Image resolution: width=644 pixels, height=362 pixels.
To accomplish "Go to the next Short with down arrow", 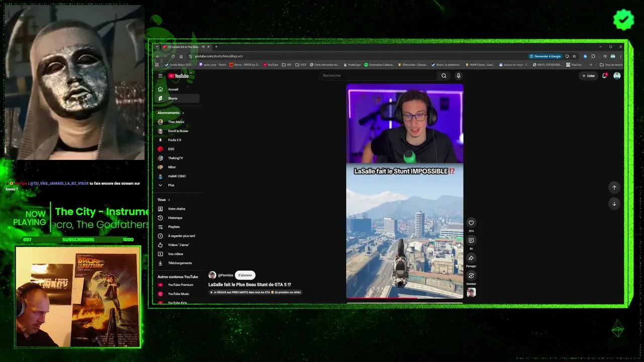I will 614,204.
